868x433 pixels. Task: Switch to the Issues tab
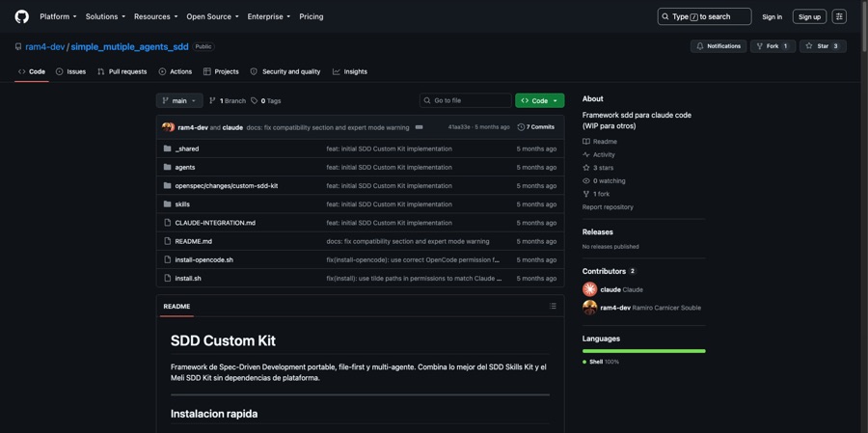[70, 72]
